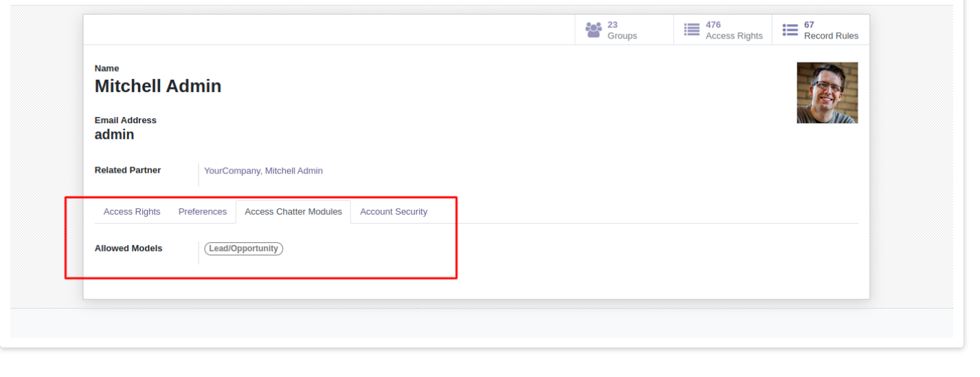The width and height of the screenshot is (980, 377).
Task: Open the Record Rules stat button label
Action: [x=831, y=36]
